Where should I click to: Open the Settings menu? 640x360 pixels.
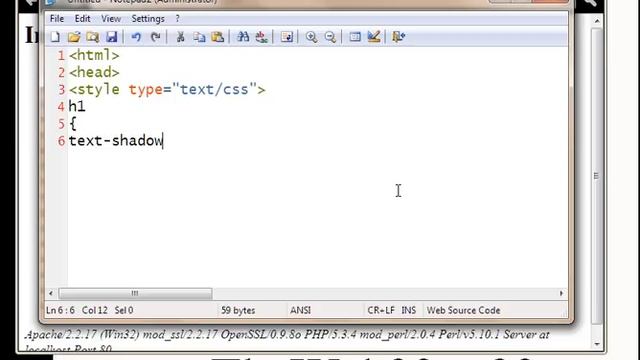point(148,19)
